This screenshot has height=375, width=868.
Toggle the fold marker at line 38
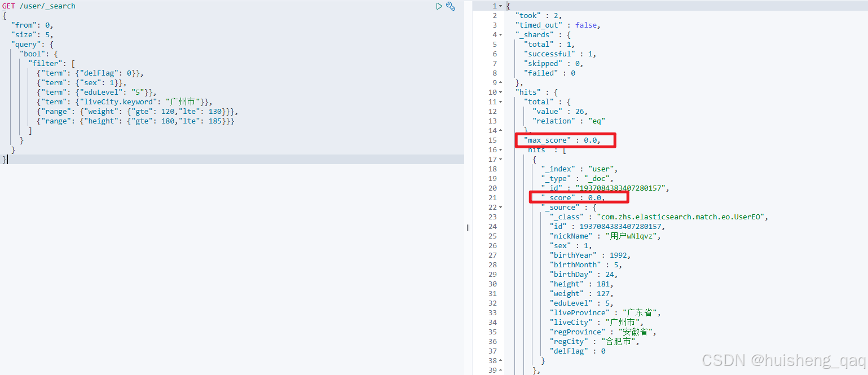coord(500,361)
